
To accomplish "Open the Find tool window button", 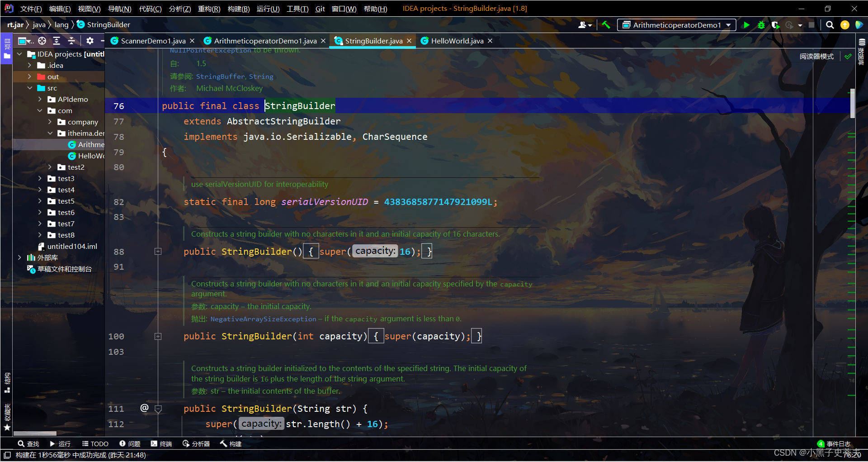I will click(28, 444).
